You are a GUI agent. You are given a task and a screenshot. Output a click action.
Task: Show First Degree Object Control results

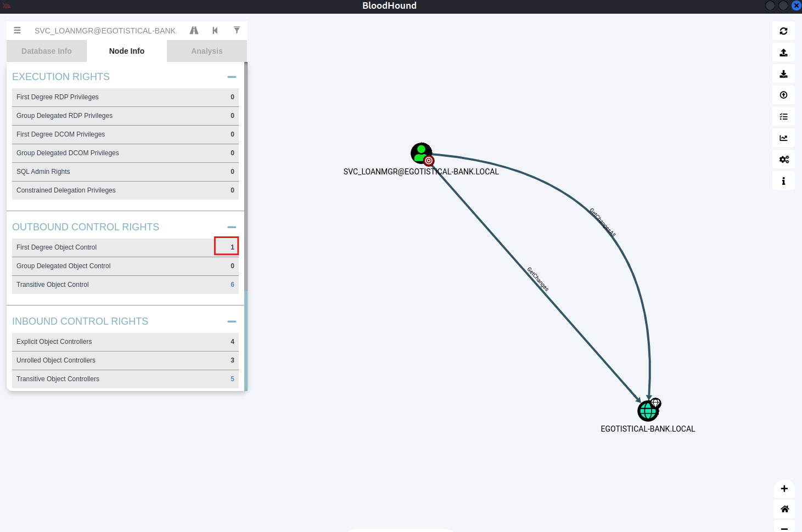[x=125, y=247]
